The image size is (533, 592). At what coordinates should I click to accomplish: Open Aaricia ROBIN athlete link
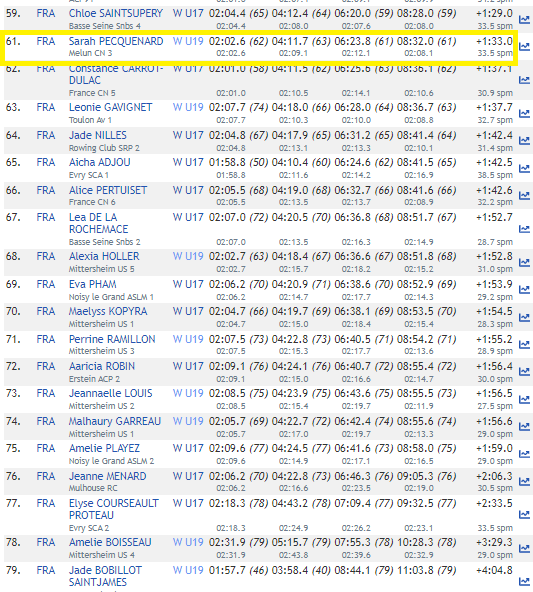(x=102, y=366)
